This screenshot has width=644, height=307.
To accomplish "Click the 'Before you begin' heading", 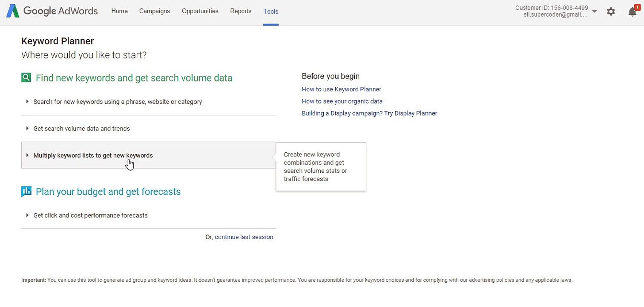I will [x=331, y=76].
